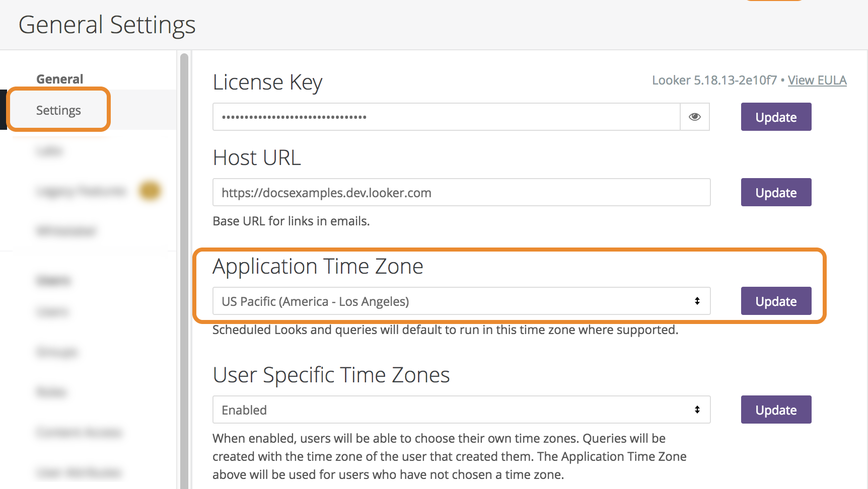
Task: Click 'Scheduled Looks and queries' description text
Action: pyautogui.click(x=446, y=330)
